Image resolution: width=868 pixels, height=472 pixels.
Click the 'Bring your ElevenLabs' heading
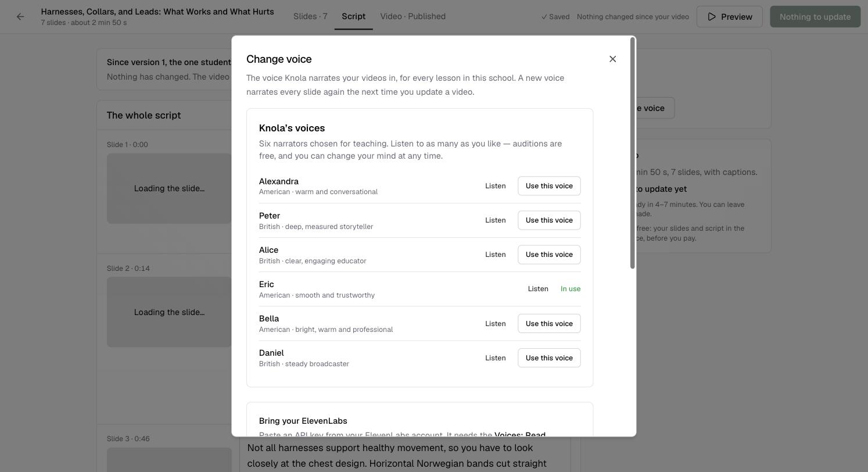(303, 421)
